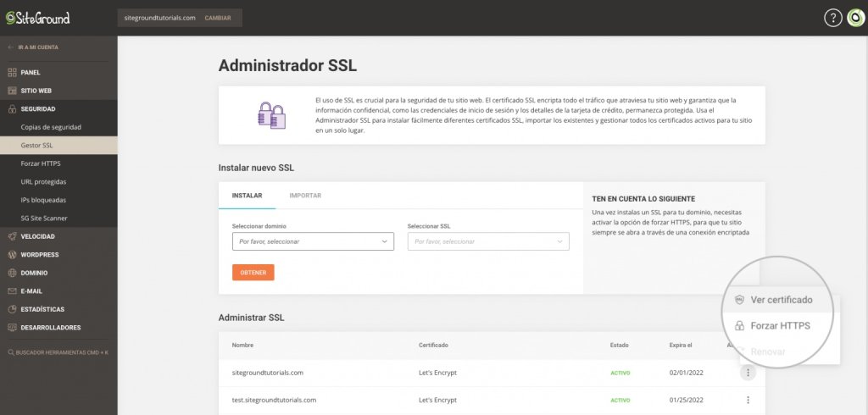Screen dimensions: 868x415
Task: Click the Nombre column header
Action: [242, 346]
